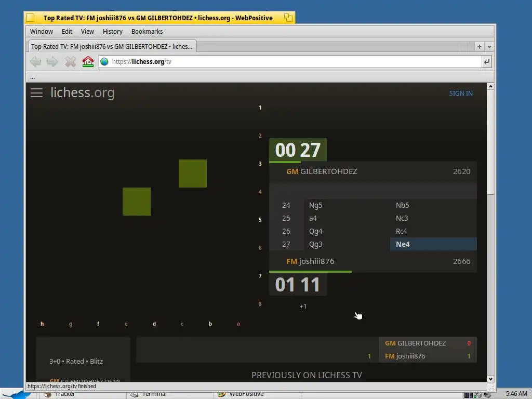The width and height of the screenshot is (532, 399).
Task: Click the +1 material indicator
Action: click(303, 307)
